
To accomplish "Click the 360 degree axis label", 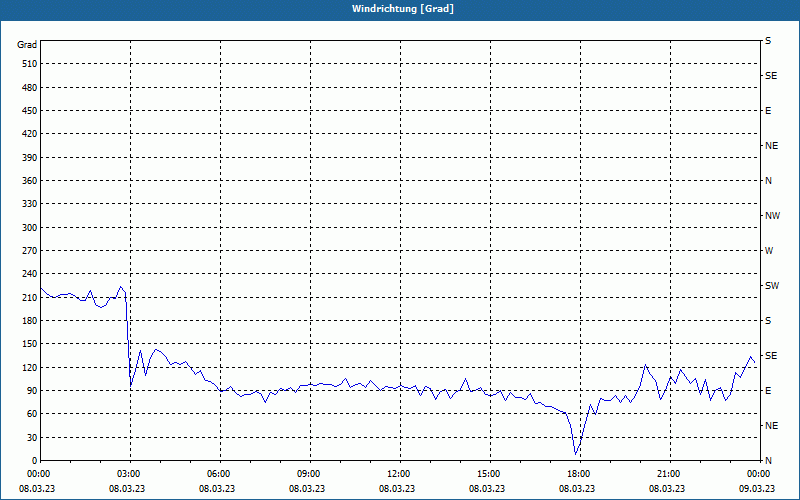I will [30, 181].
